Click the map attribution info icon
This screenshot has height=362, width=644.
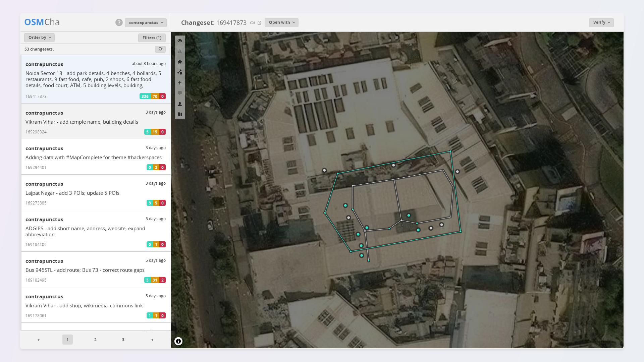(178, 341)
